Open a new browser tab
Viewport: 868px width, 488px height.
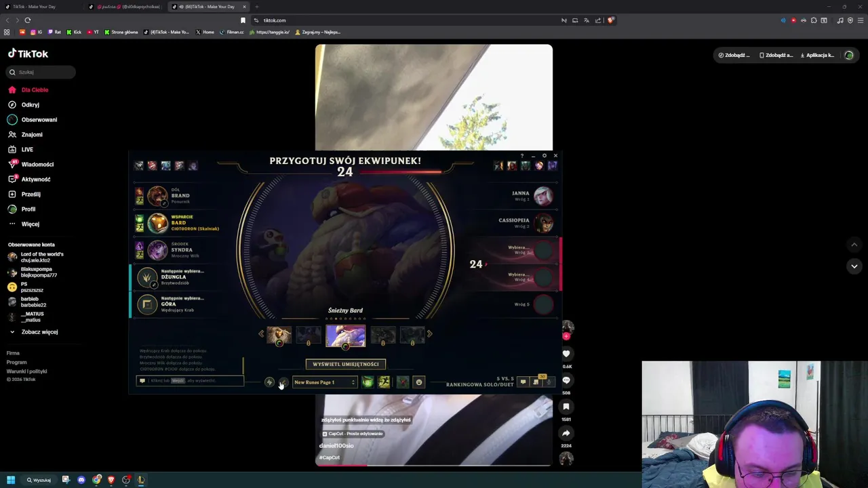[256, 7]
